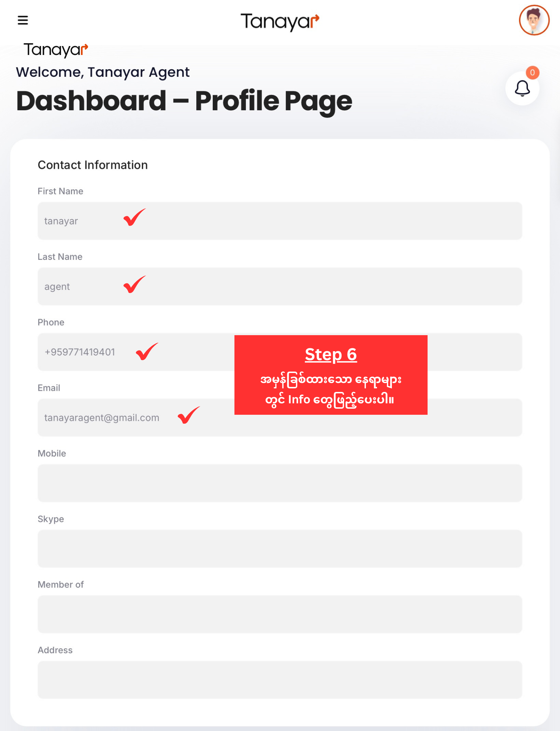Focus the Last Name input field
The image size is (560, 731).
pyautogui.click(x=321, y=287)
